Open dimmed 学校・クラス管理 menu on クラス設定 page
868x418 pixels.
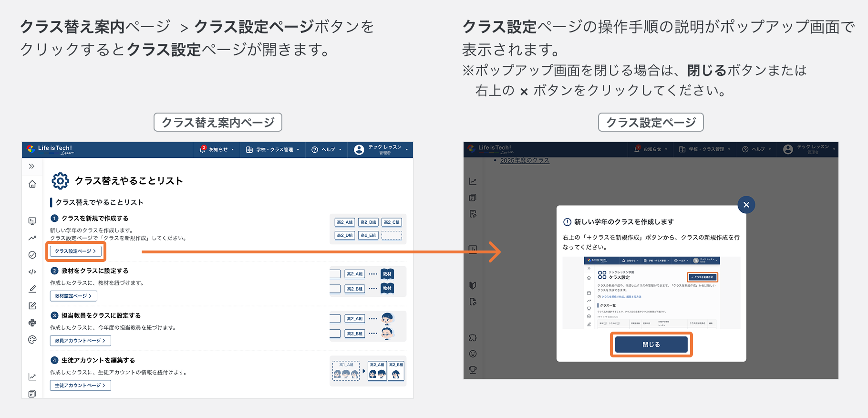point(705,149)
